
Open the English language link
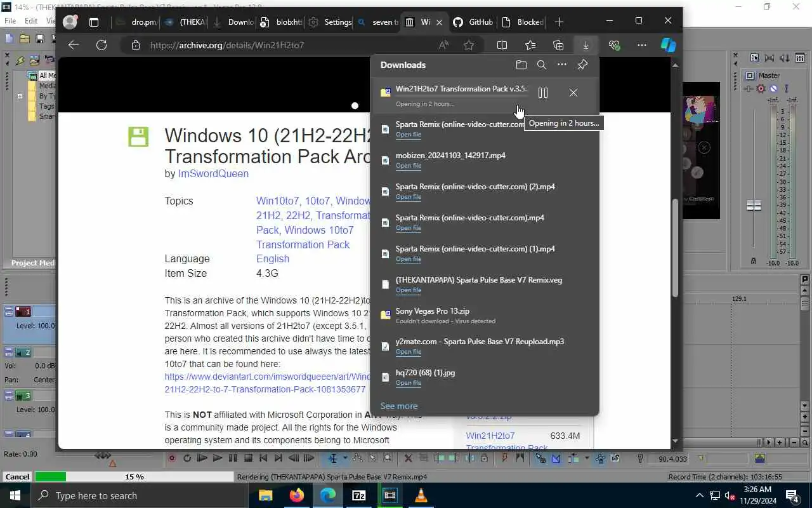273,258
